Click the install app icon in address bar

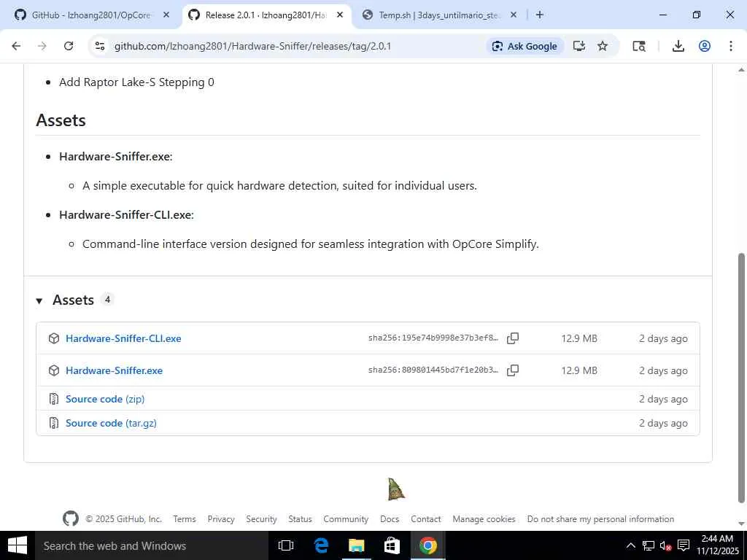point(578,46)
